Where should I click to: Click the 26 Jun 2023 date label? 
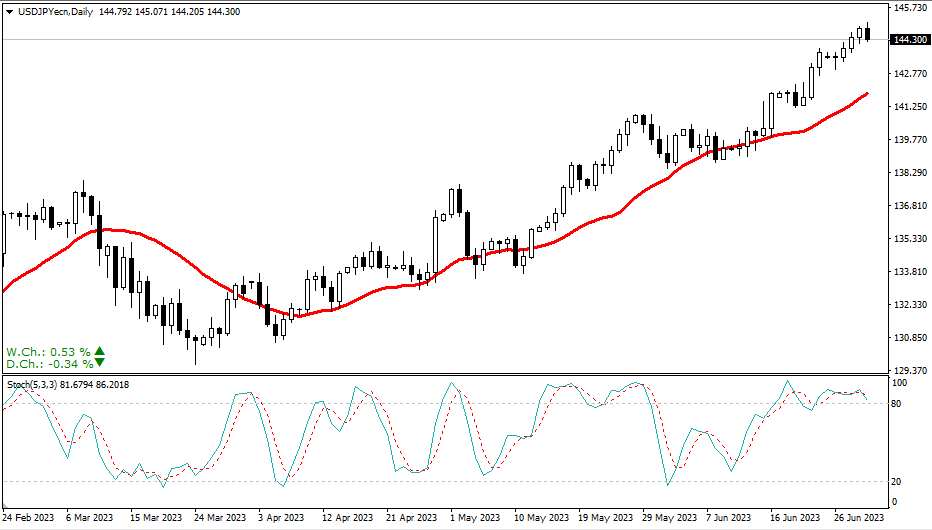pyautogui.click(x=859, y=518)
